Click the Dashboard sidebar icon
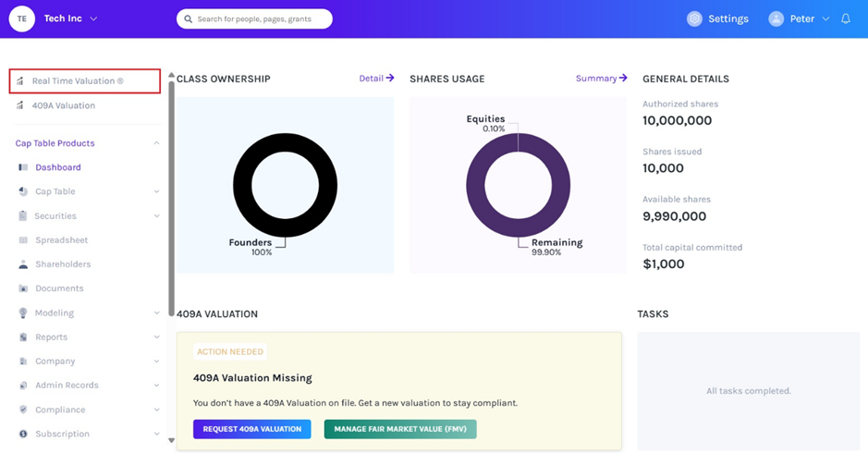The height and width of the screenshot is (453, 868). click(x=23, y=167)
